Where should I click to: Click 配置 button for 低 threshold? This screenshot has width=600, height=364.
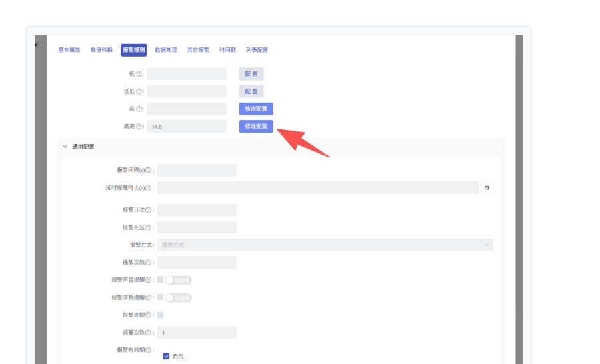click(251, 74)
